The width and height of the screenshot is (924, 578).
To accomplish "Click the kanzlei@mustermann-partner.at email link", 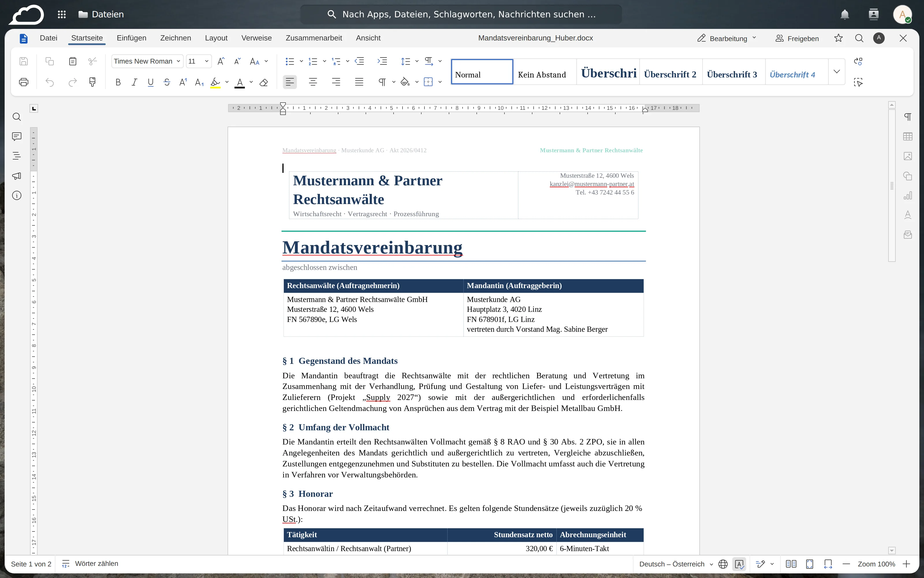I will coord(592,184).
